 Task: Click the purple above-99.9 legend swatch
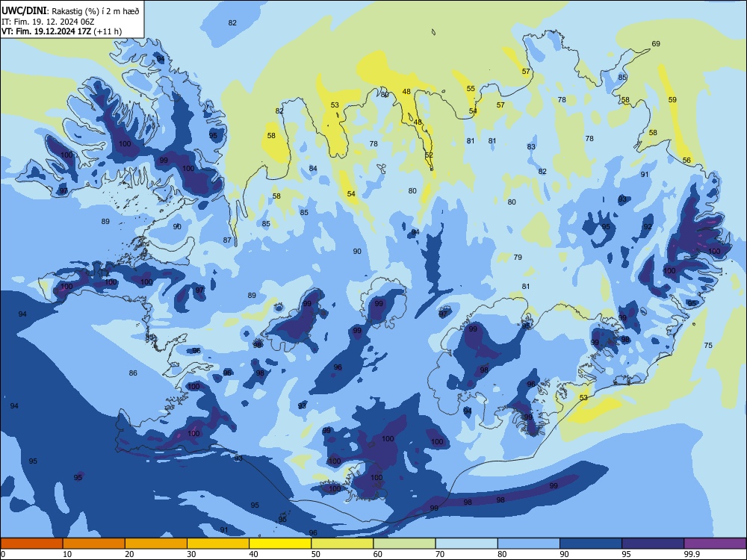[715, 544]
